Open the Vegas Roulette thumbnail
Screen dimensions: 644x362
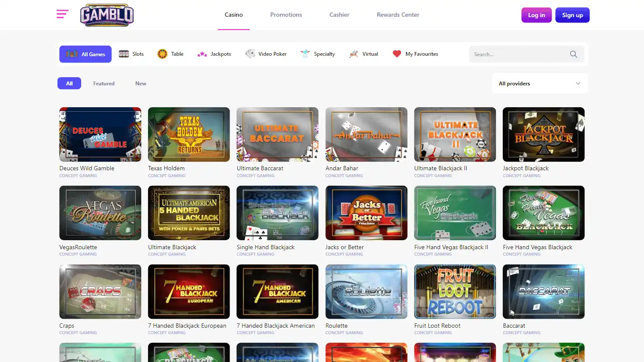click(x=100, y=213)
